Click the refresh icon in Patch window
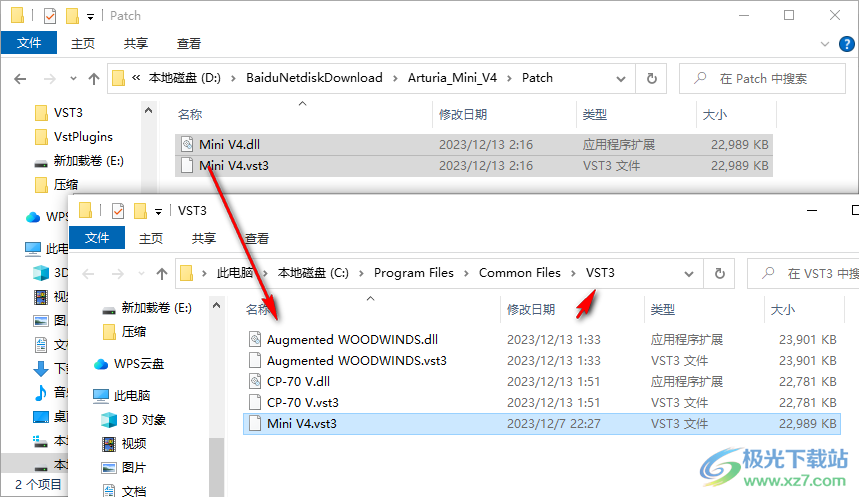 652,78
